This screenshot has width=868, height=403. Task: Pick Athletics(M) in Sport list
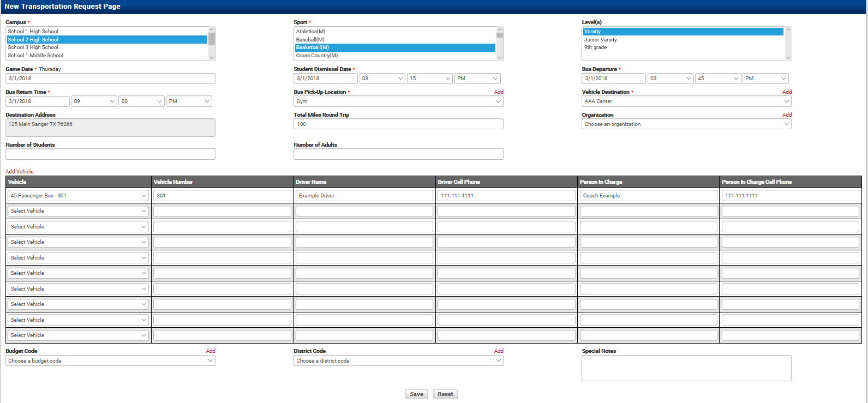coord(395,32)
